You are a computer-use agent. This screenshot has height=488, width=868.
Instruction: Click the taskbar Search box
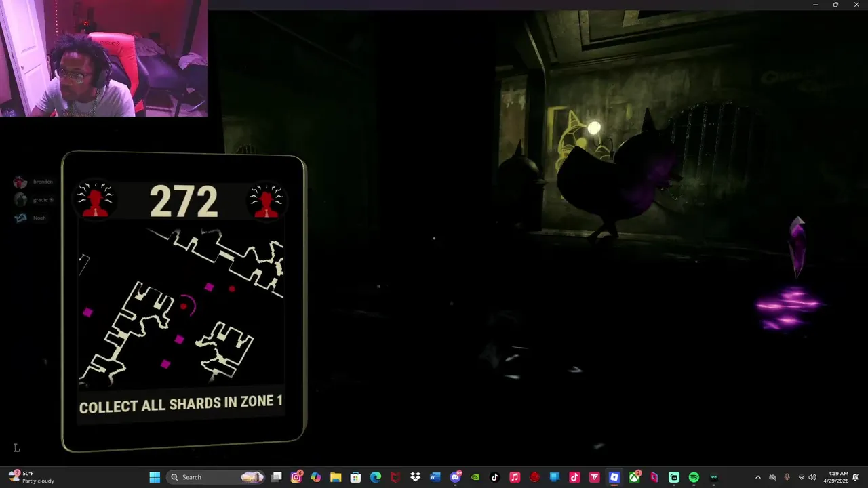(x=216, y=477)
